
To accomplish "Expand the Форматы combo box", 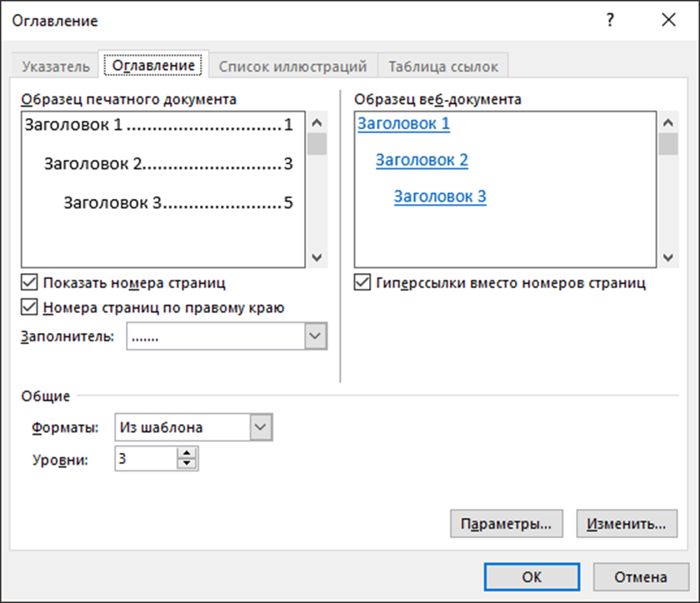I will 261,427.
